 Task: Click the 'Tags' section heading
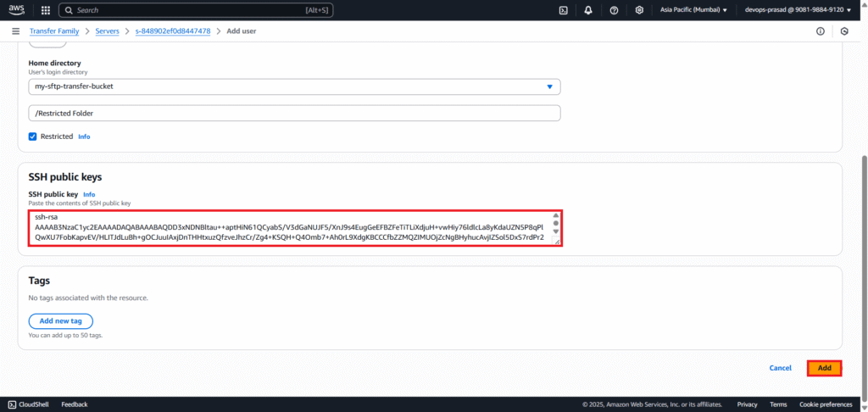pos(39,281)
